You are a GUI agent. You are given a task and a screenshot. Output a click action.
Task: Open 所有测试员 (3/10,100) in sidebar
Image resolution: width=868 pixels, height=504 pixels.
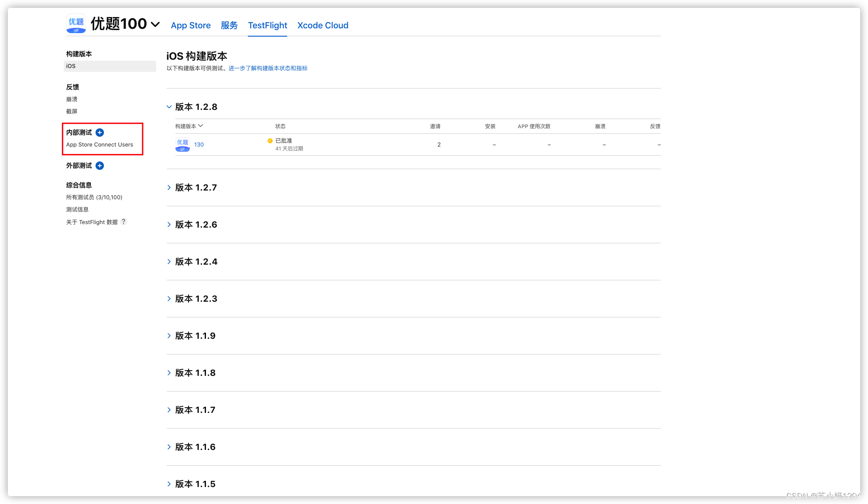tap(94, 198)
